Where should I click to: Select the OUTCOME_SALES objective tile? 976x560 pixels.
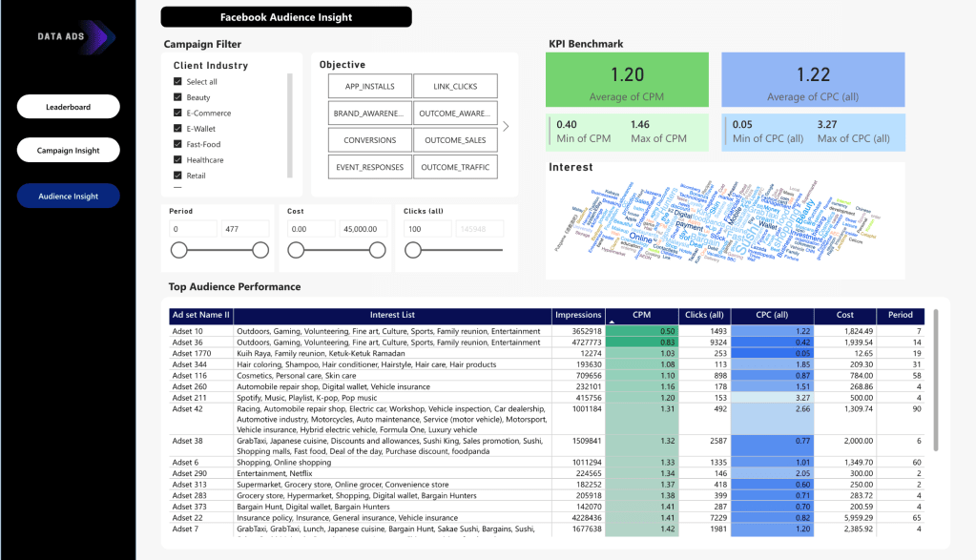pyautogui.click(x=455, y=140)
